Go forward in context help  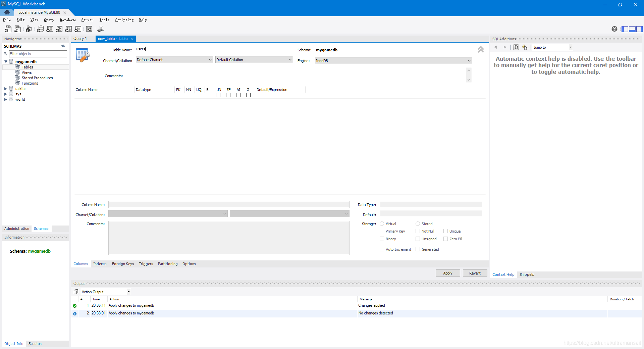coord(505,47)
